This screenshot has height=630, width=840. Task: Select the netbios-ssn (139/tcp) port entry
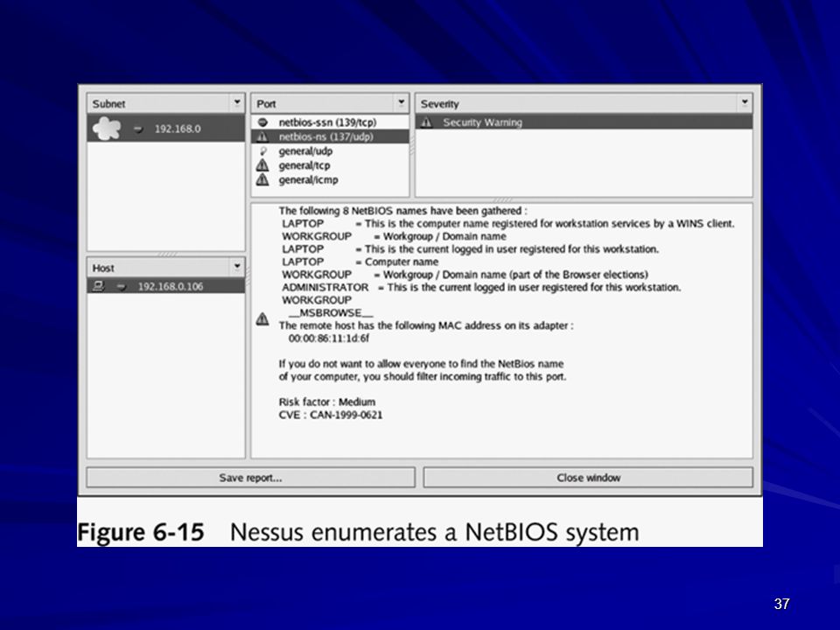click(x=330, y=122)
